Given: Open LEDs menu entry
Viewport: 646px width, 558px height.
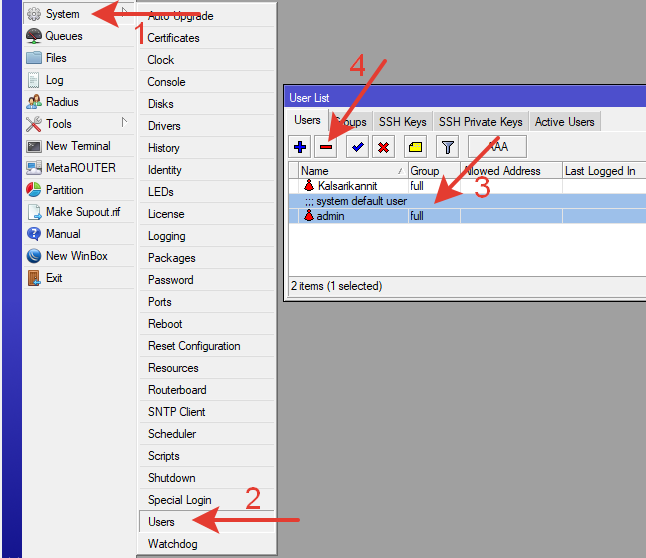Looking at the screenshot, I should (x=207, y=192).
